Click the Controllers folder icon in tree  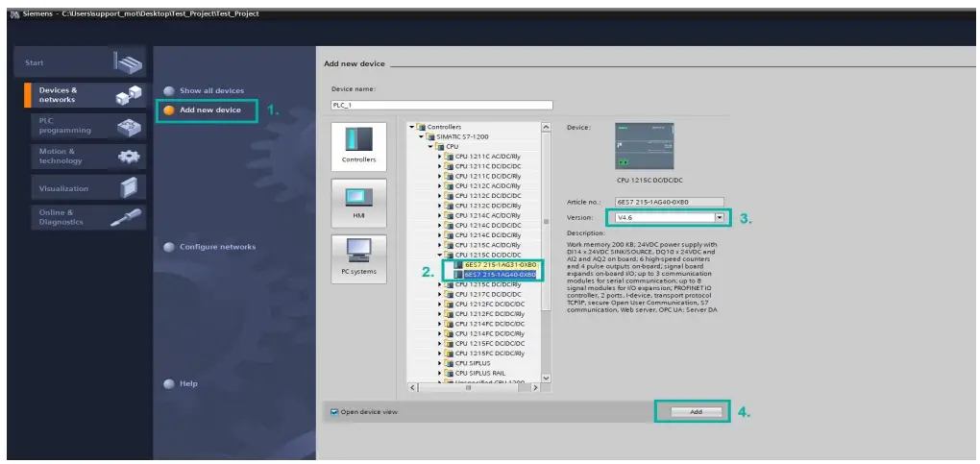point(421,127)
